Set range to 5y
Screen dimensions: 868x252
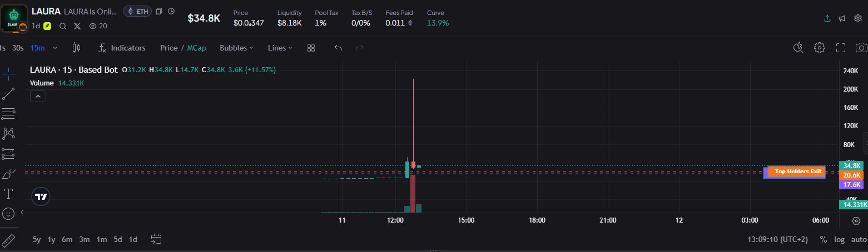click(x=37, y=240)
